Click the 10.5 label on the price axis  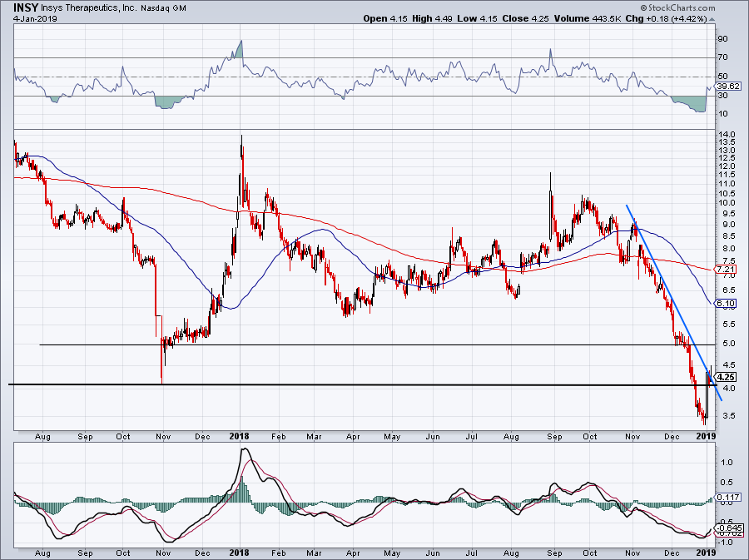(x=726, y=193)
